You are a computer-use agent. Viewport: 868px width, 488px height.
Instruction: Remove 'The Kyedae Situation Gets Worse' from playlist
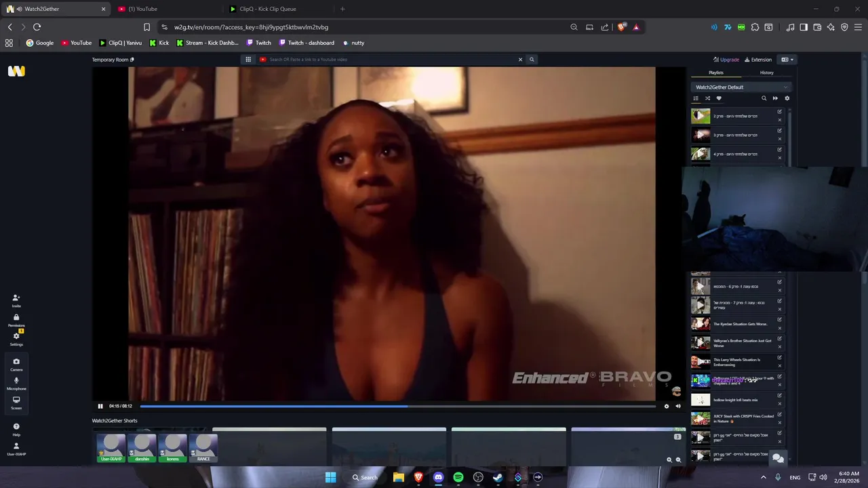coord(779,328)
